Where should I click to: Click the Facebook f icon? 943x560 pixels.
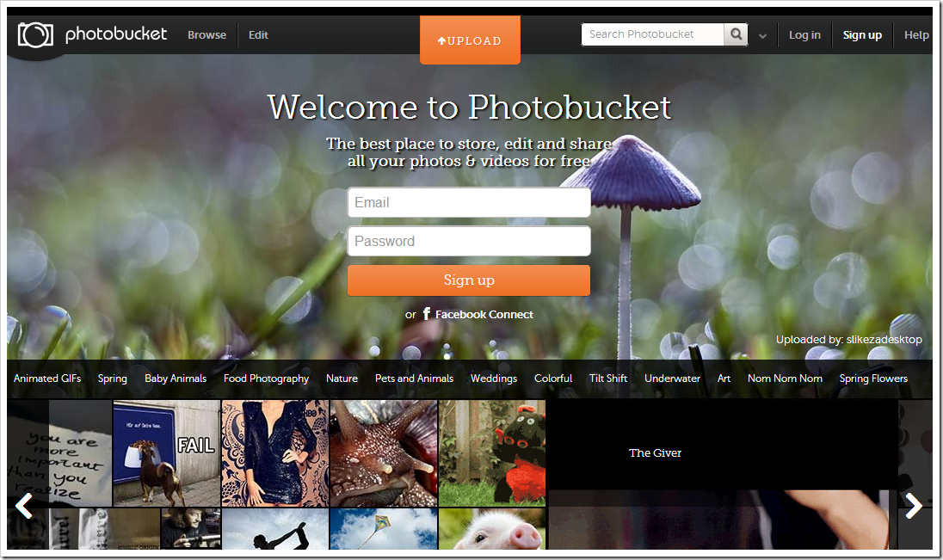click(427, 314)
